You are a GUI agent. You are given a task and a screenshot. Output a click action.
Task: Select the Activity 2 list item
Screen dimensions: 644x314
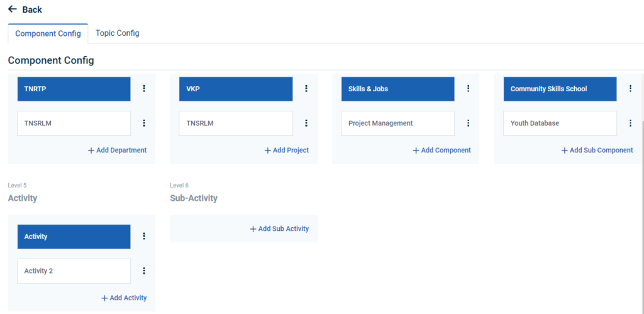[74, 271]
